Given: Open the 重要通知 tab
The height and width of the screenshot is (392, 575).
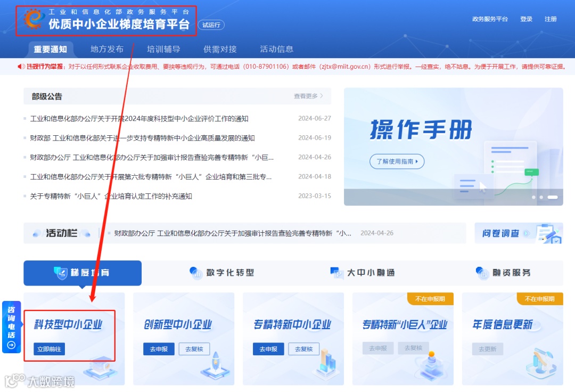Looking at the screenshot, I should pyautogui.click(x=50, y=49).
